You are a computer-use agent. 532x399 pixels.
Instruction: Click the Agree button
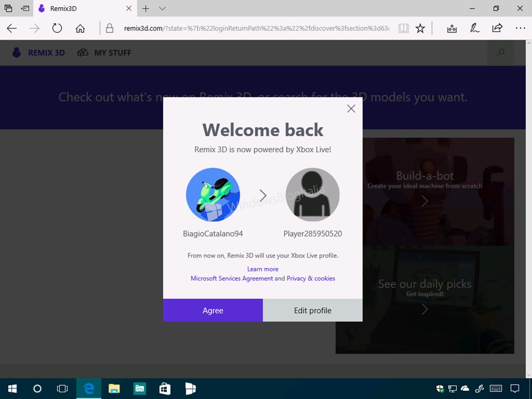213,310
